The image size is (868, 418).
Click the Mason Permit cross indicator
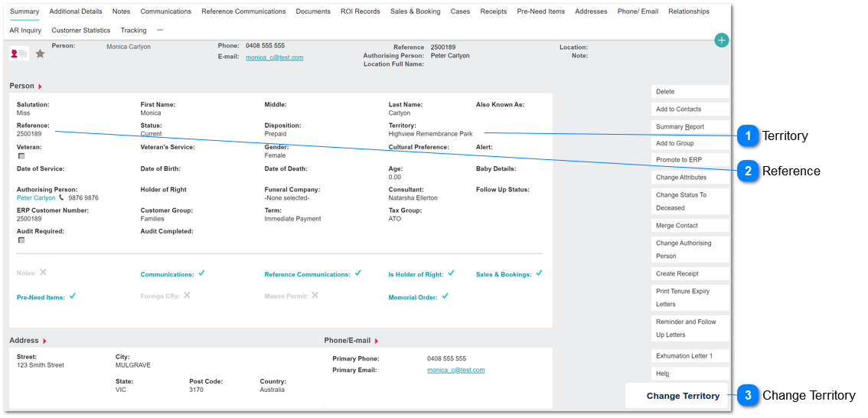click(315, 296)
